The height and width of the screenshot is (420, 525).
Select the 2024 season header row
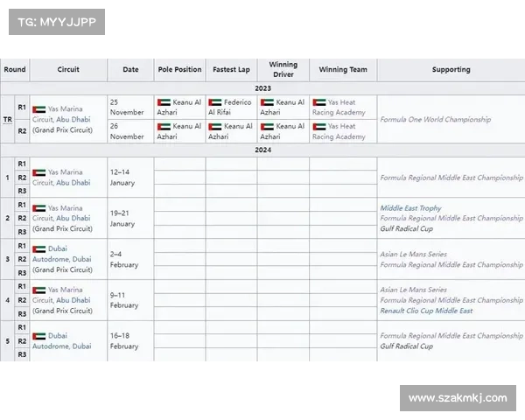click(x=262, y=150)
